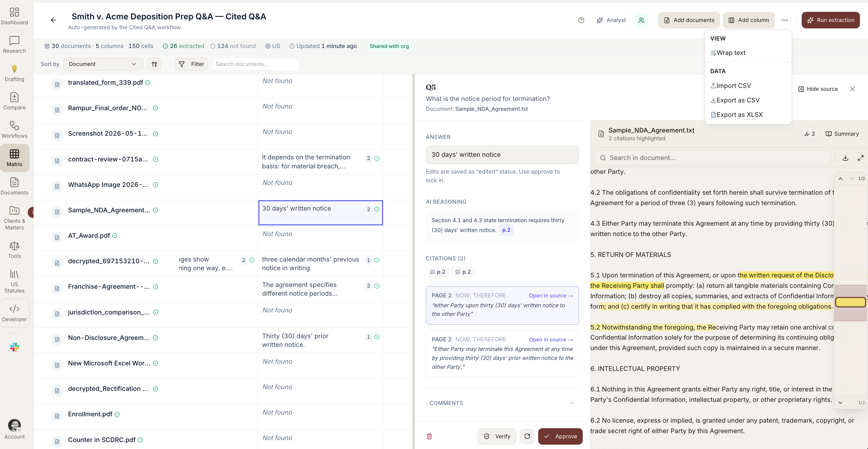The image size is (868, 449).
Task: Open the Franchise-Agreement notice periods cell
Action: point(321,289)
